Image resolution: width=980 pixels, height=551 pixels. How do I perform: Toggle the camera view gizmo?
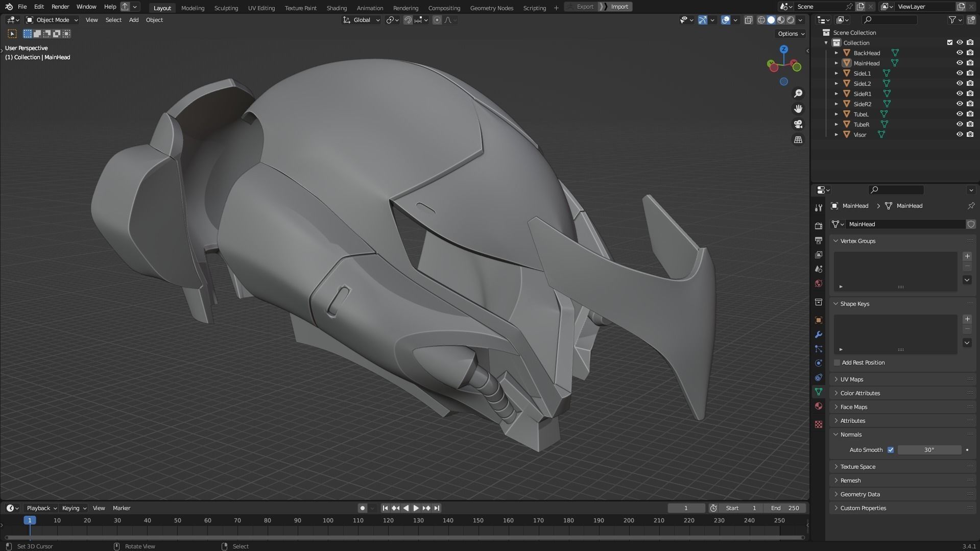tap(798, 124)
